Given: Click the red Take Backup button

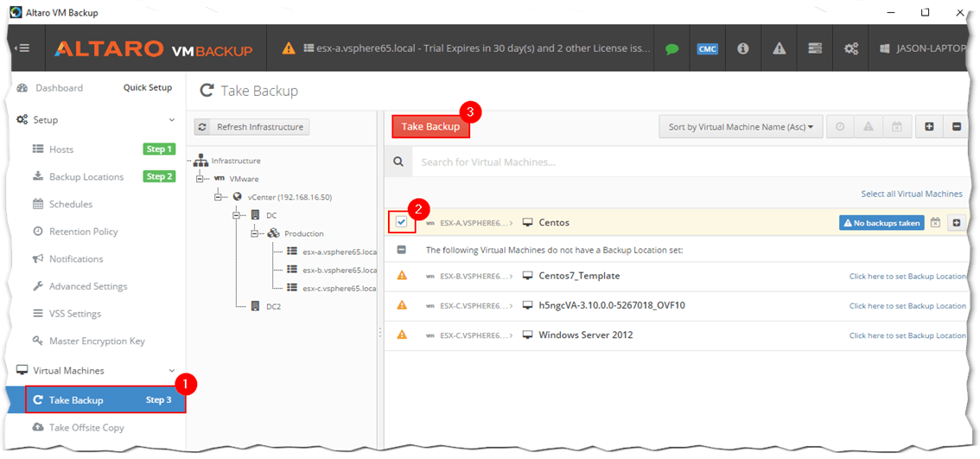Looking at the screenshot, I should coord(430,126).
